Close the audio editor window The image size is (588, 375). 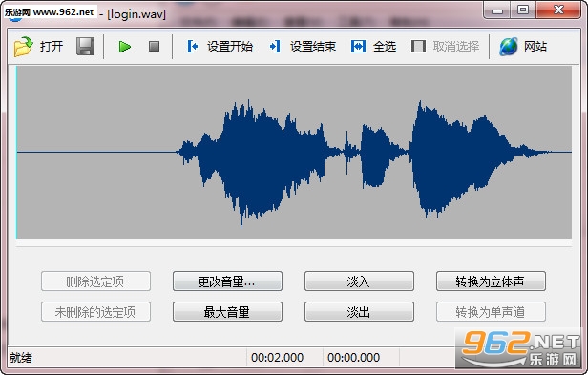click(558, 10)
